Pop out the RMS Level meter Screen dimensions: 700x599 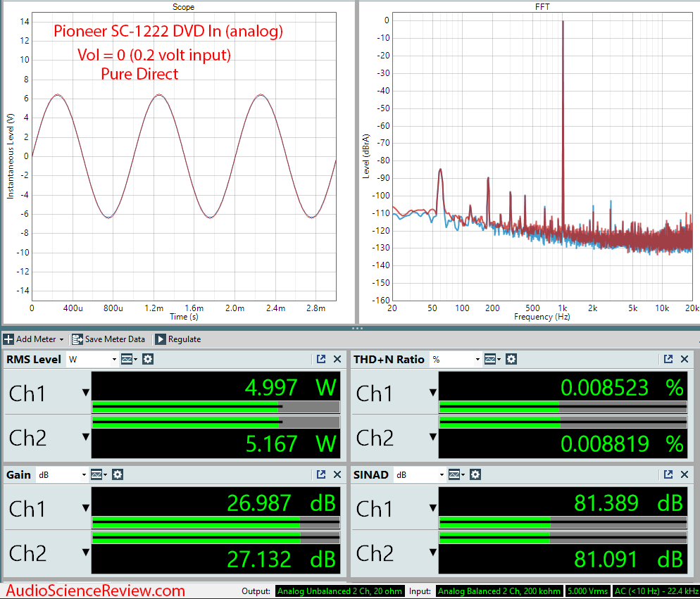(321, 359)
